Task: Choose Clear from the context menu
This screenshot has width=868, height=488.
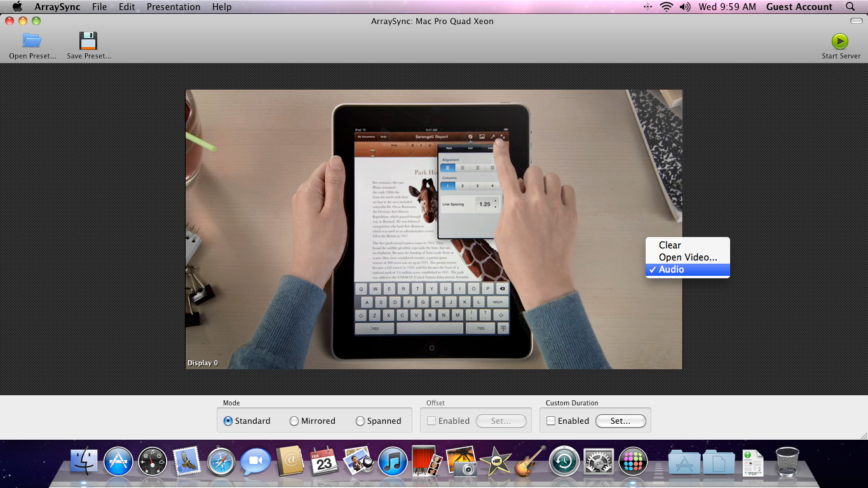Action: click(x=688, y=245)
